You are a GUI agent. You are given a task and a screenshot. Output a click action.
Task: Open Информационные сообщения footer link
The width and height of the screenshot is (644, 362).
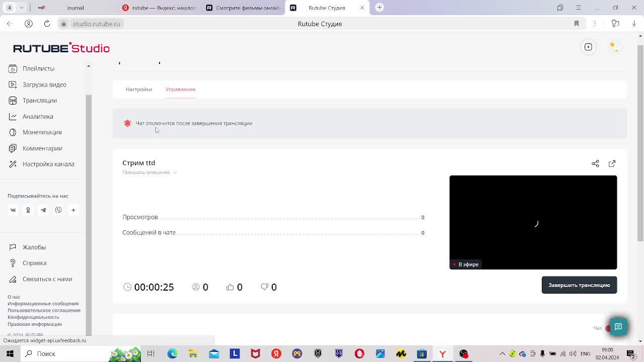click(43, 304)
